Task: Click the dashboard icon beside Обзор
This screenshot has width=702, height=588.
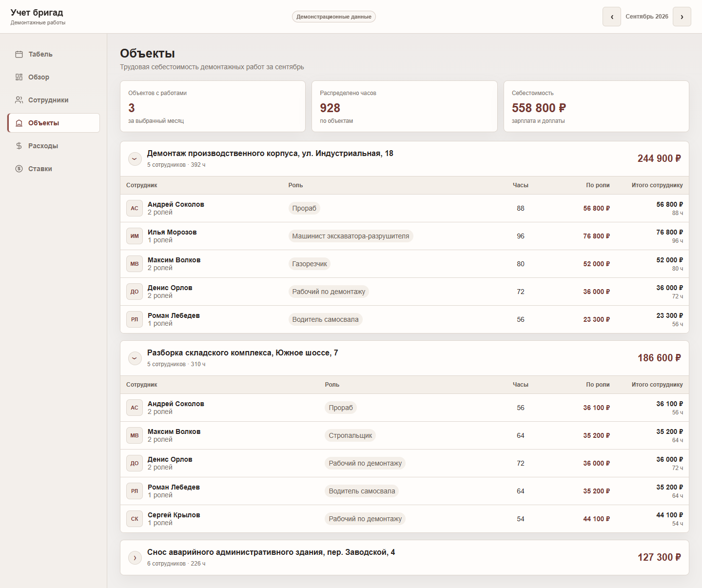Action: [19, 77]
